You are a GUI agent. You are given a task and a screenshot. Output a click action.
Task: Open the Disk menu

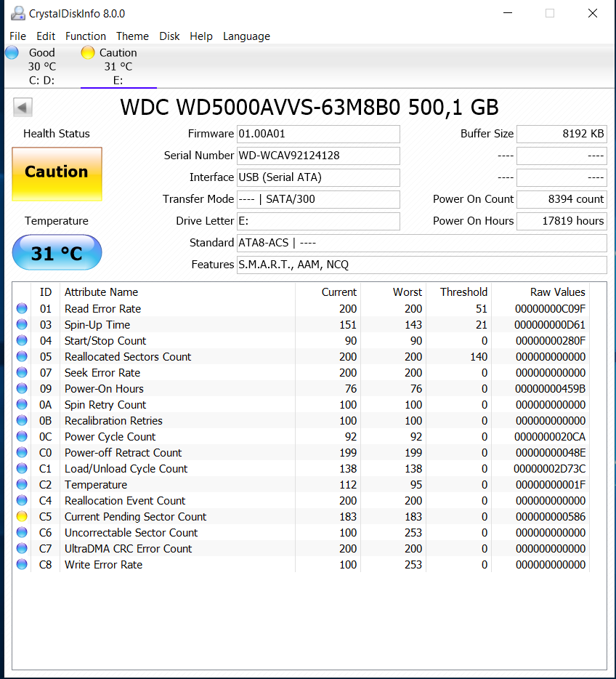point(169,36)
